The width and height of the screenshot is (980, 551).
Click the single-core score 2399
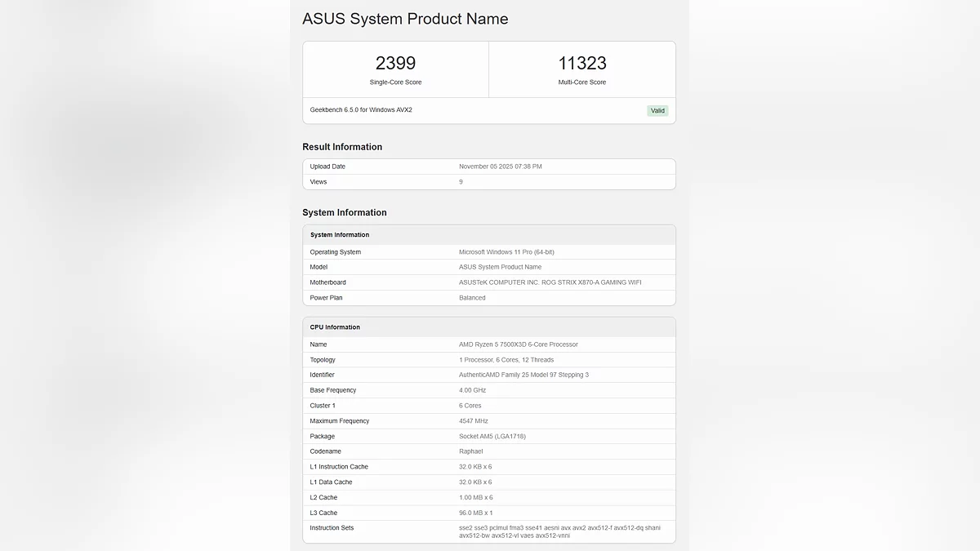(x=395, y=64)
